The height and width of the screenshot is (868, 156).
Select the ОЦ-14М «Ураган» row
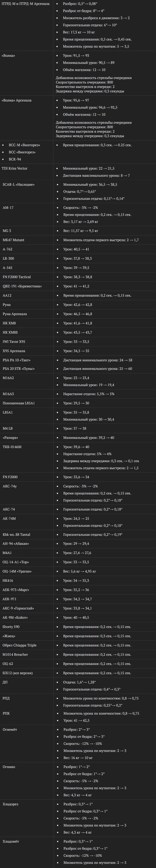pos(17,572)
